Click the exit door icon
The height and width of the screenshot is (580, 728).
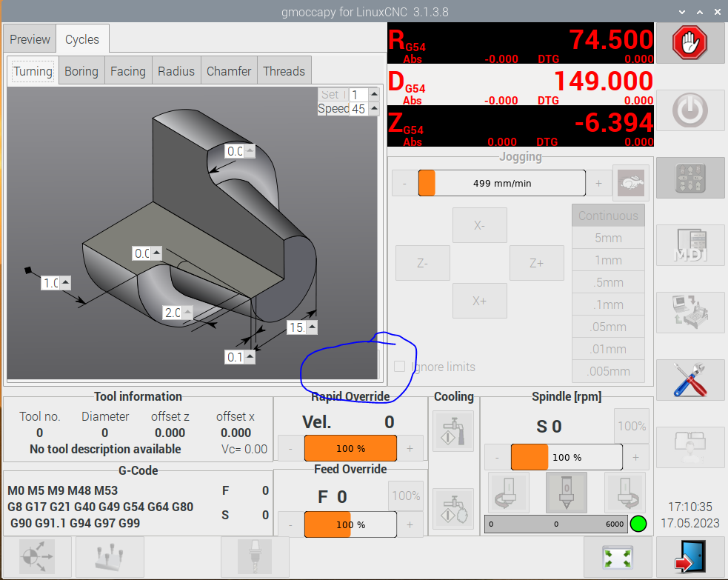[x=690, y=557]
